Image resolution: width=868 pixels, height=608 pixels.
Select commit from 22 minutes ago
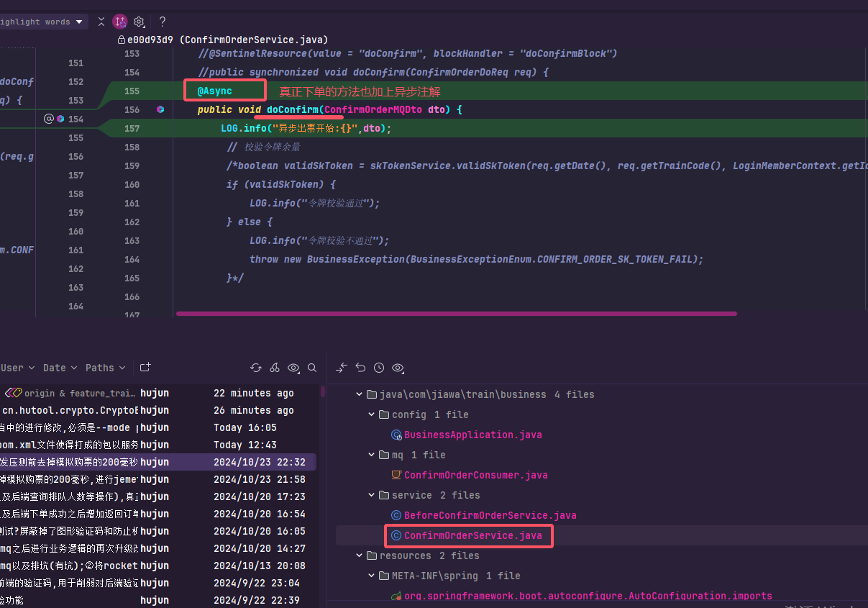(158, 393)
